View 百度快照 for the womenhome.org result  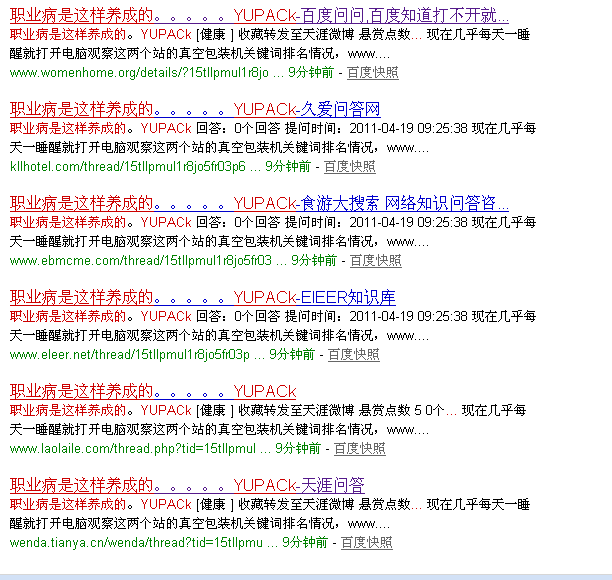[x=373, y=73]
